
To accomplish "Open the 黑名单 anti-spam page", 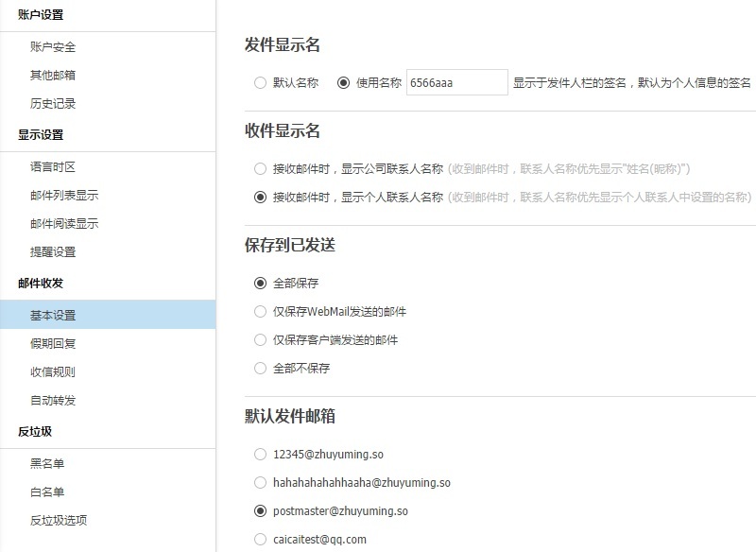I will 47,464.
